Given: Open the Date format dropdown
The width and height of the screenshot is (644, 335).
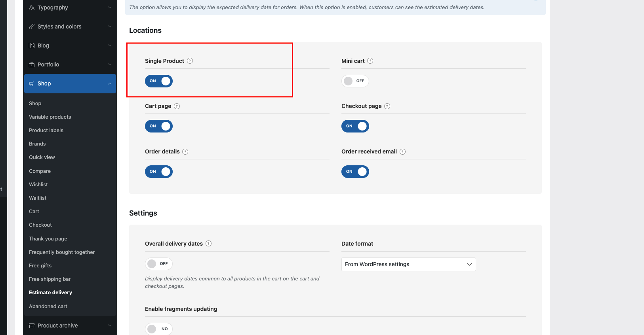Looking at the screenshot, I should coord(409,264).
